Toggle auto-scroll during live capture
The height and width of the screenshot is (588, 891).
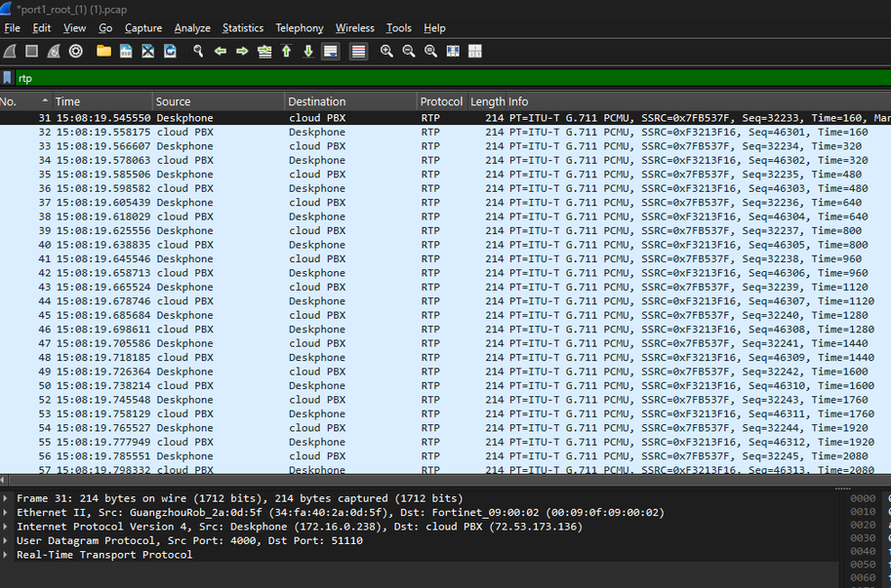[331, 51]
